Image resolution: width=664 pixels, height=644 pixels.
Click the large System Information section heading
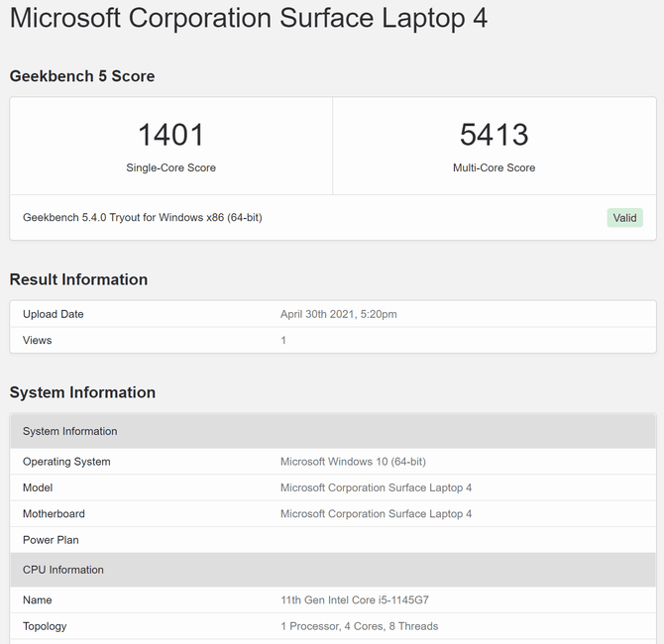coord(82,392)
